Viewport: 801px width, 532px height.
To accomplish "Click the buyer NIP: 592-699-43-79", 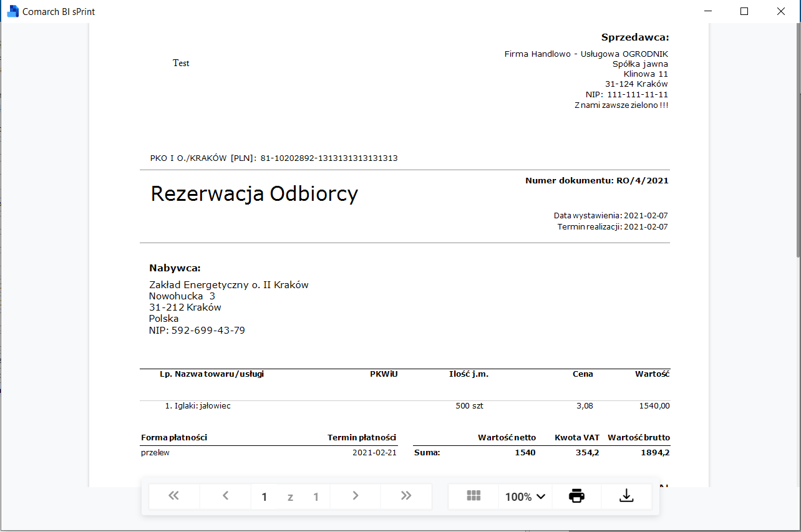I will 197,331.
